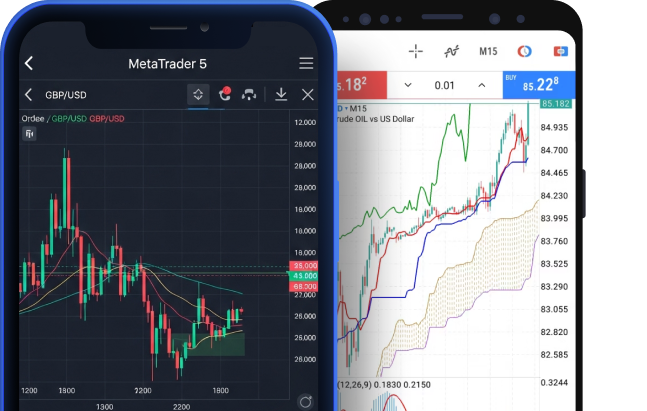The width and height of the screenshot is (647, 411).
Task: Decrease the 0.01 lot volume
Action: [x=408, y=85]
